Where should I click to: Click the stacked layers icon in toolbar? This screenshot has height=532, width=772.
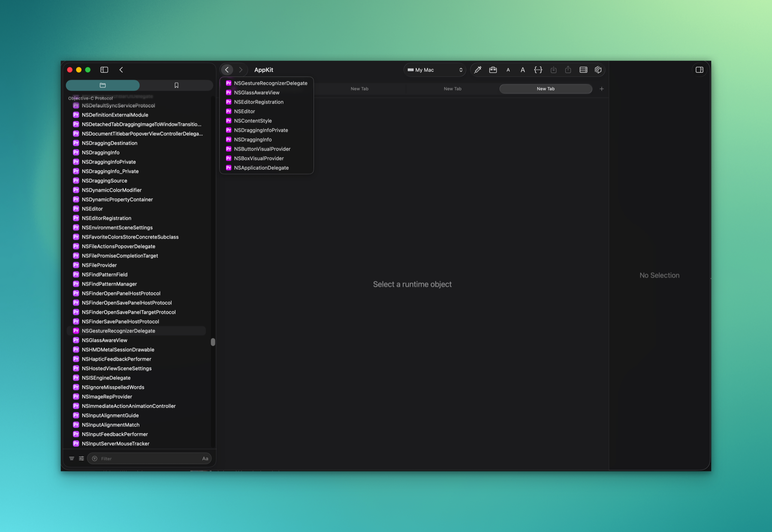(598, 70)
